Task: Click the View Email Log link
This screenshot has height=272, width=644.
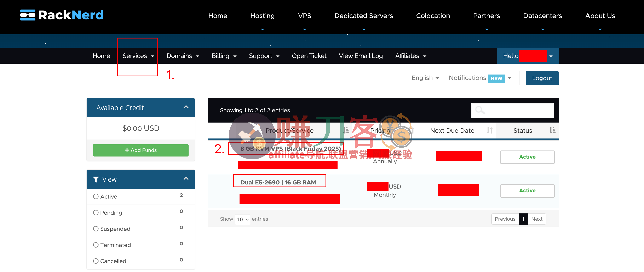Action: 361,56
